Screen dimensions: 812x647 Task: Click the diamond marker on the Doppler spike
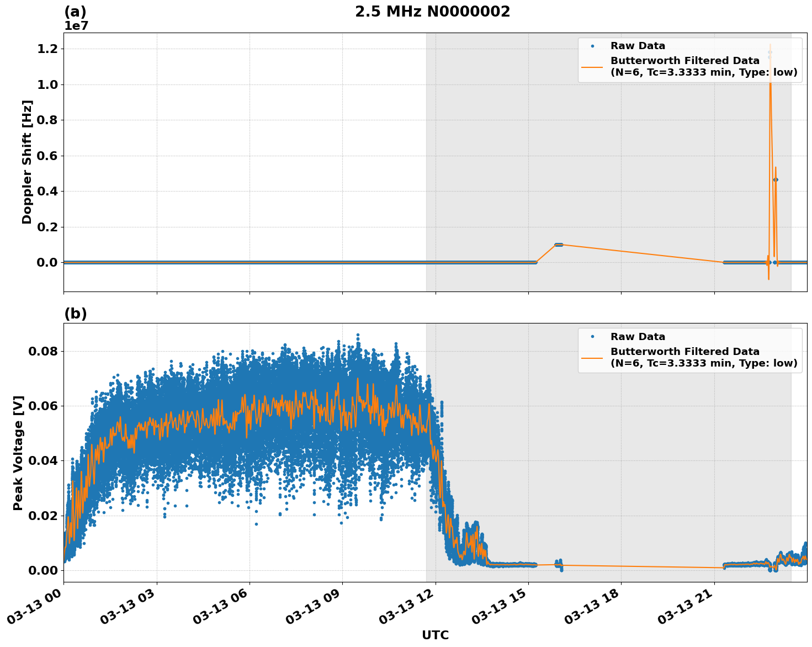click(775, 180)
